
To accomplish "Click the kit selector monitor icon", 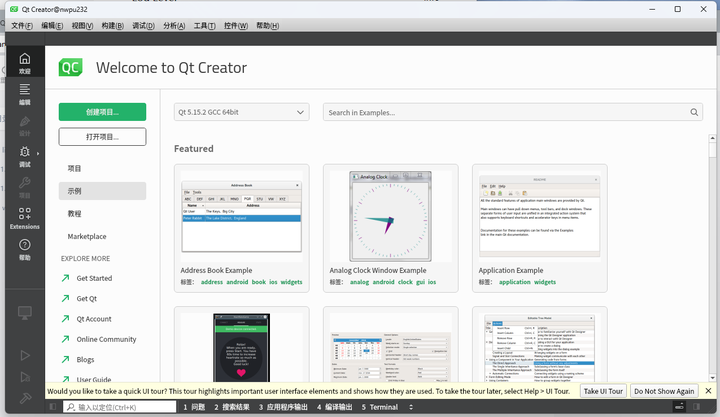I will coord(25,313).
